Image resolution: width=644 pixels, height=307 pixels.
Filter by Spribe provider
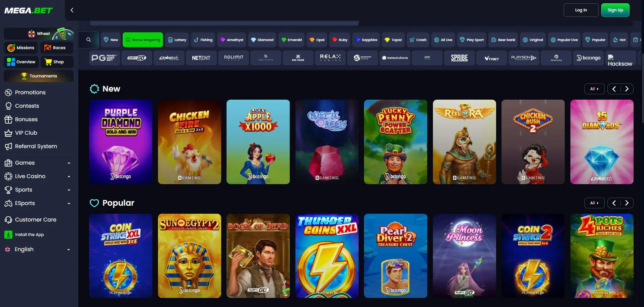pos(459,58)
